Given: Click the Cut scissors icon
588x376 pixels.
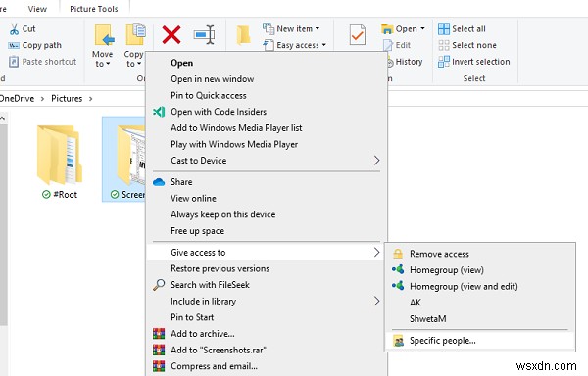Looking at the screenshot, I should coord(14,28).
